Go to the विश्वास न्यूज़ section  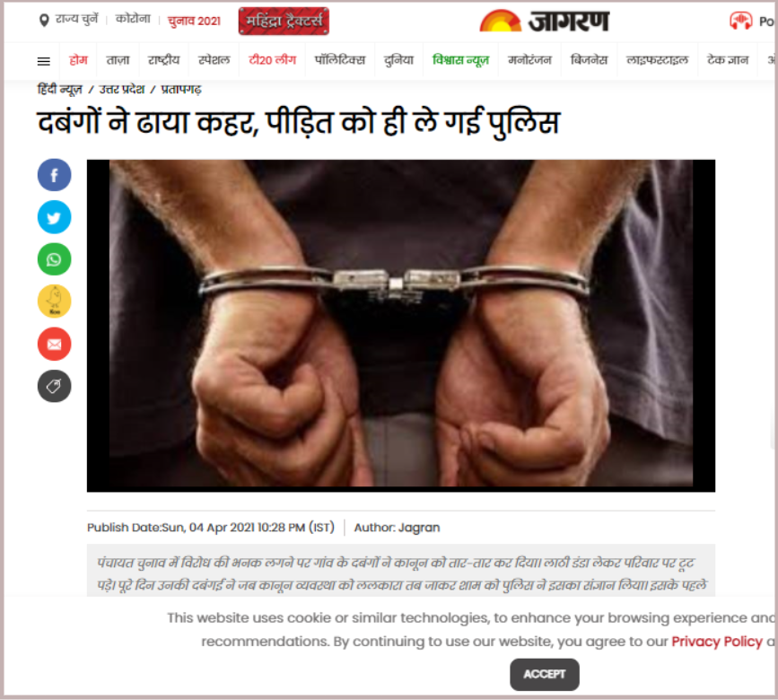coord(460,60)
